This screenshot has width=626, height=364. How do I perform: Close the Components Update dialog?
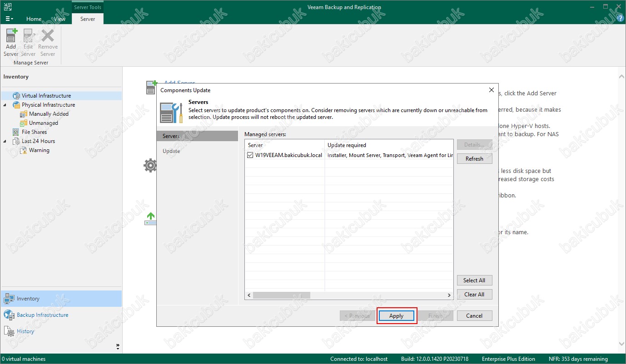point(491,90)
